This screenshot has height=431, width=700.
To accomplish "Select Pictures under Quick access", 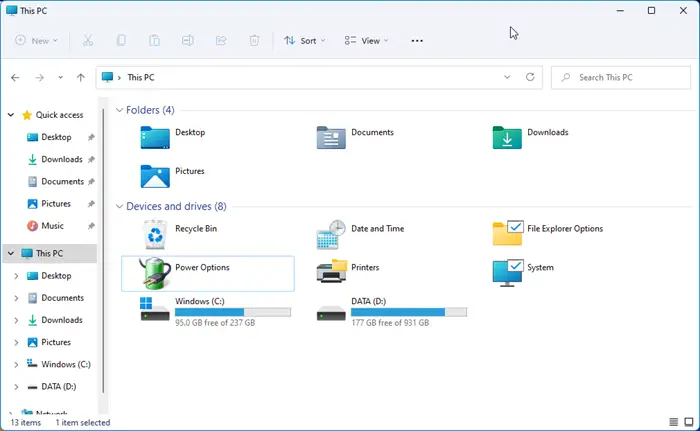I will pyautogui.click(x=56, y=204).
